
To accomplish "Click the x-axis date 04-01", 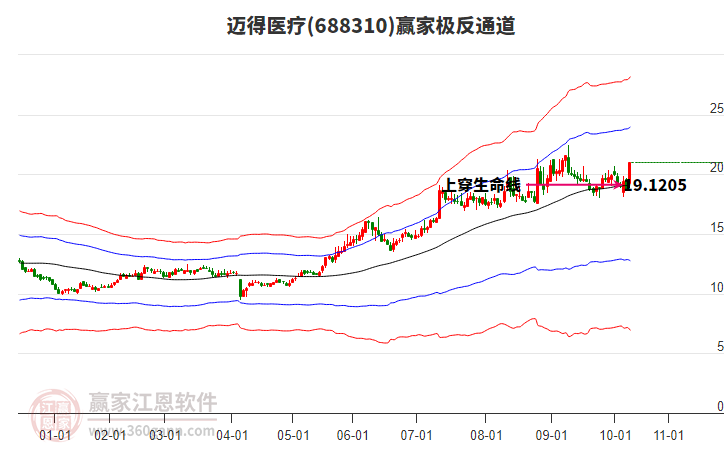I will 232,435.
